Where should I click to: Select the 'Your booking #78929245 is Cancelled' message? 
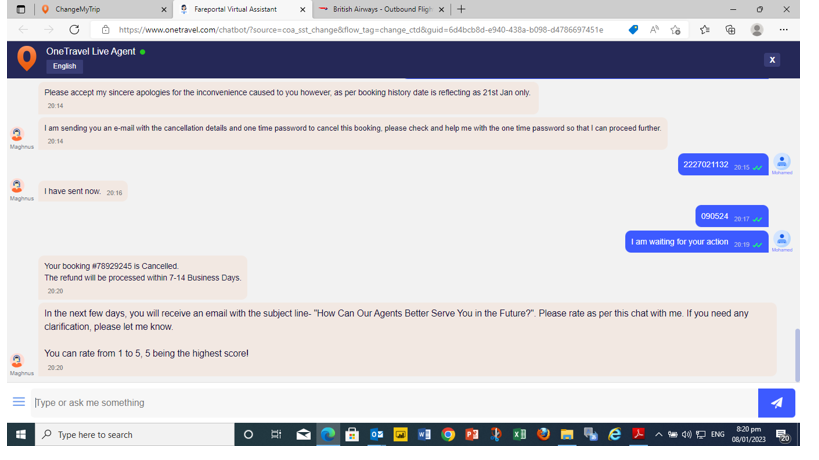(x=143, y=277)
